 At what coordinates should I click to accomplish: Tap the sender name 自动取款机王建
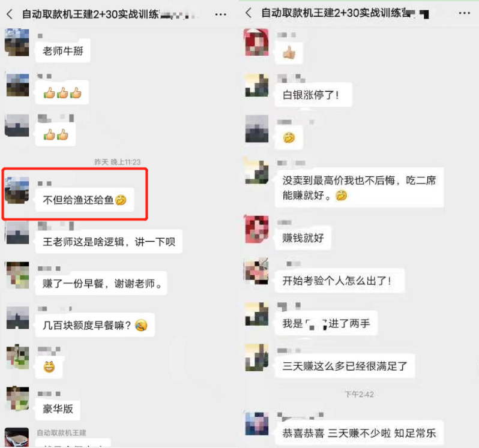pos(61,432)
